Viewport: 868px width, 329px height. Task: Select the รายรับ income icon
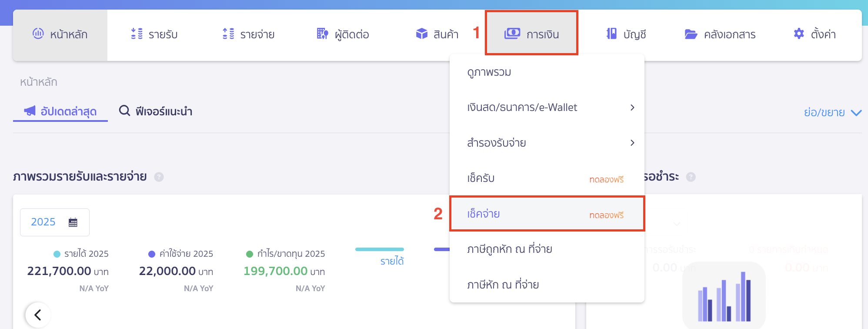click(137, 33)
